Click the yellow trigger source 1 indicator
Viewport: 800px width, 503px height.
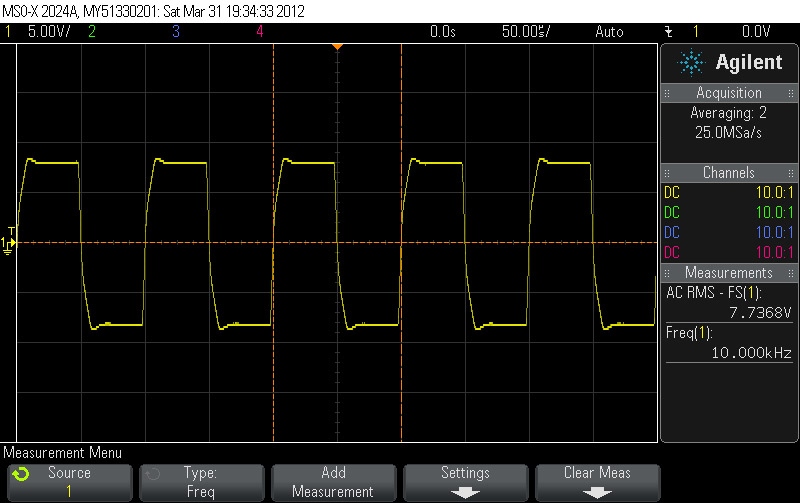695,32
